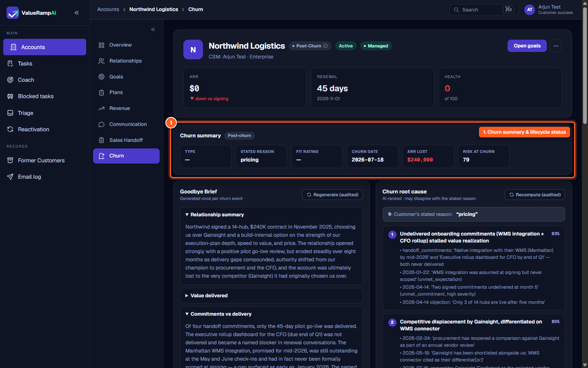
Task: Switch to the Goals tab
Action: tap(126, 77)
